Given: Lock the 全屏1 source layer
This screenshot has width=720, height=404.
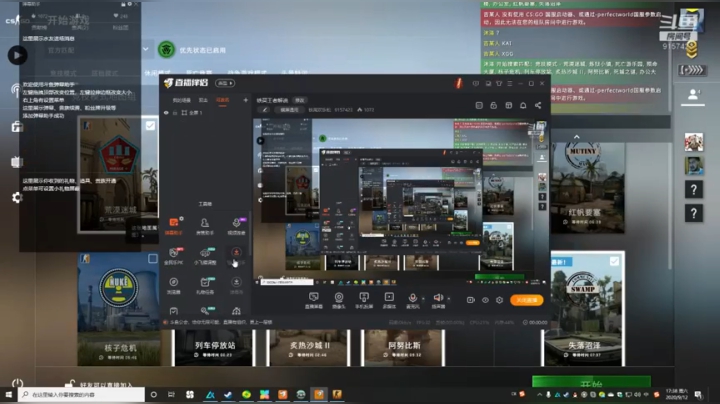Looking at the screenshot, I should [x=175, y=112].
